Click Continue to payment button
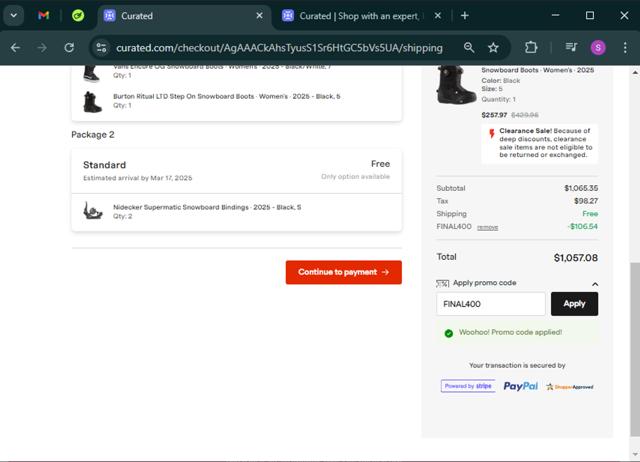Viewport: 640px width, 462px height. point(344,272)
